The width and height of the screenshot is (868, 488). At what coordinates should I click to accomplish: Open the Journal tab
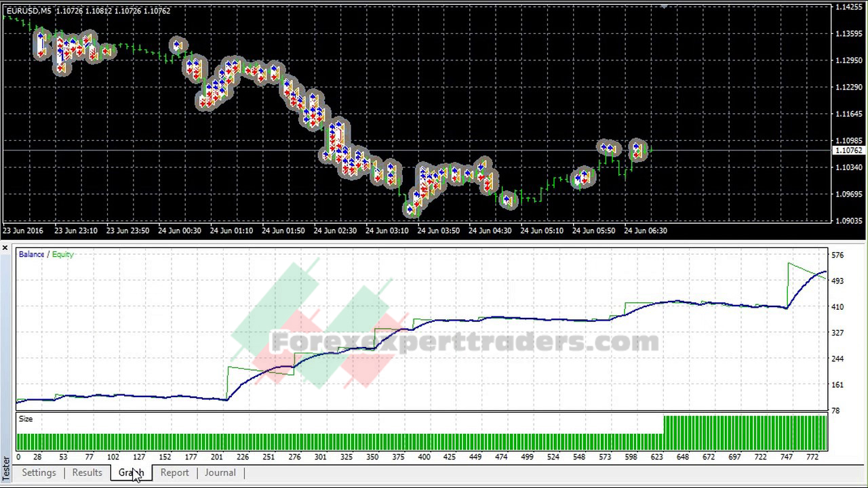pos(220,472)
